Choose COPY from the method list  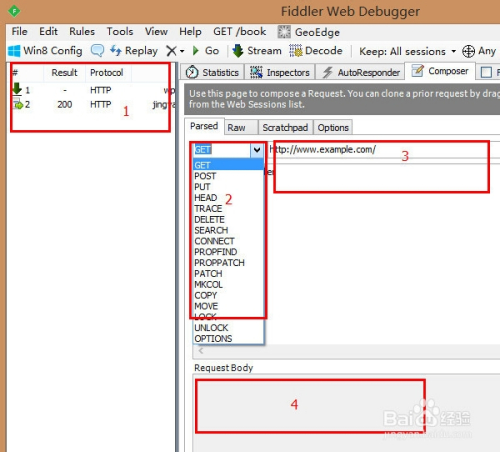coord(228,295)
